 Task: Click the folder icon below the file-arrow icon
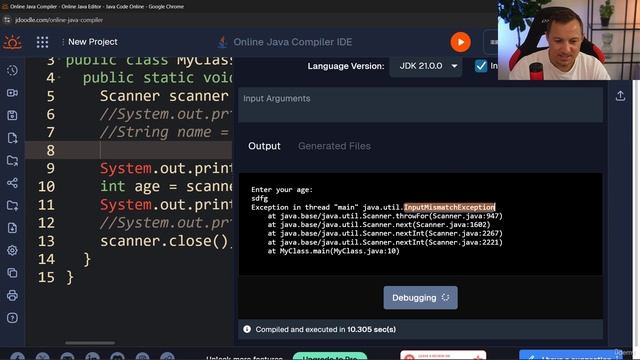[12, 160]
